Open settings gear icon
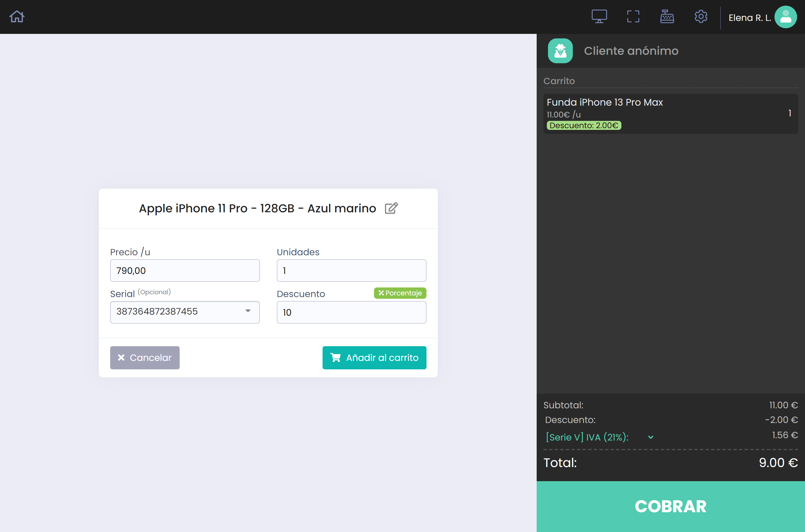 coord(700,17)
